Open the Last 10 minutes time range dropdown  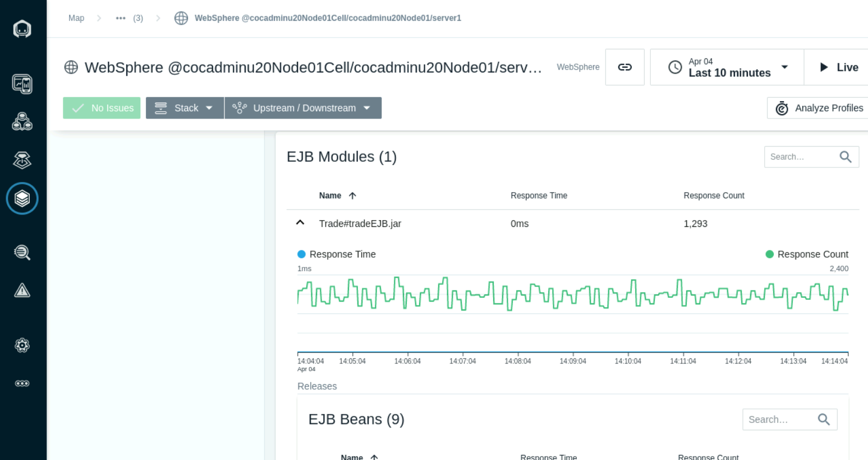click(727, 67)
